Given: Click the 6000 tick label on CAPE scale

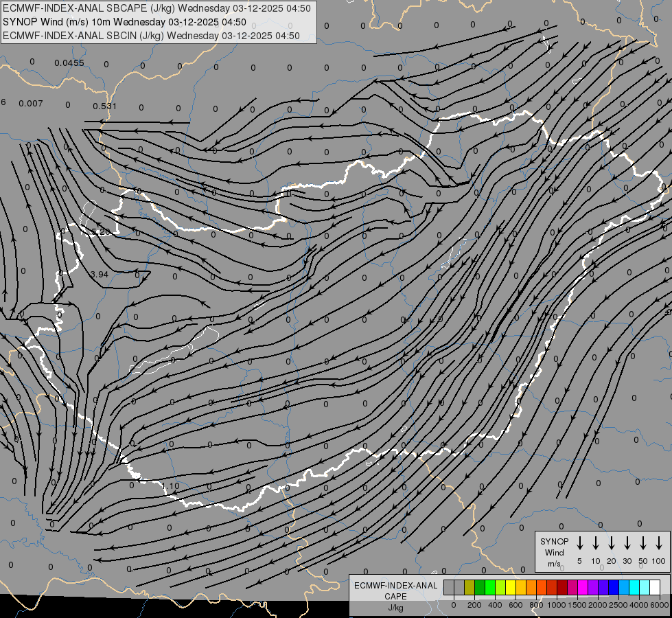Looking at the screenshot, I should 660,605.
